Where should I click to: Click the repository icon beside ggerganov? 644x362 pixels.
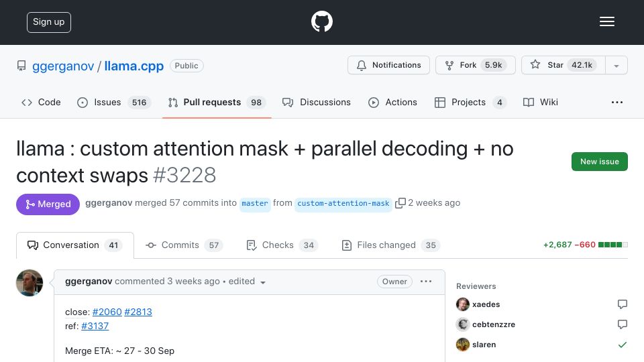click(x=21, y=66)
